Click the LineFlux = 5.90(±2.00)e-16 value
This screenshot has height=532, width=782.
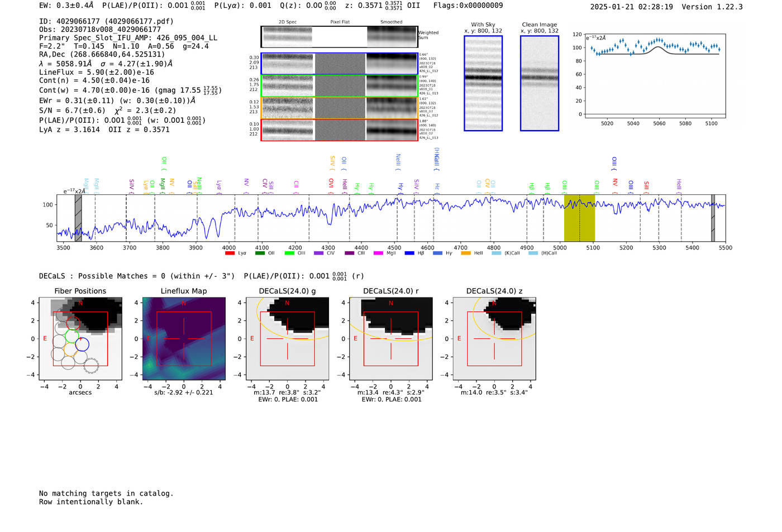97,72
